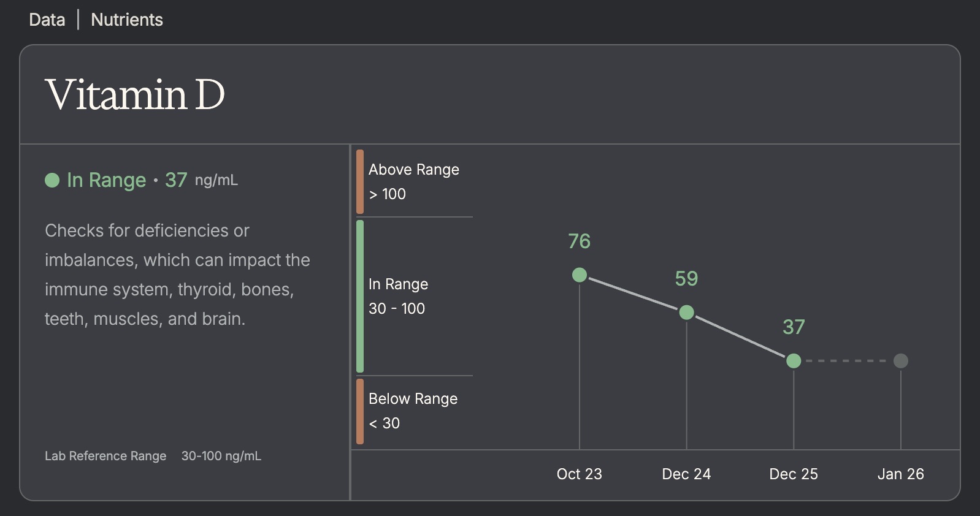
Task: Click the gray Jan 26 projected point
Action: point(901,361)
